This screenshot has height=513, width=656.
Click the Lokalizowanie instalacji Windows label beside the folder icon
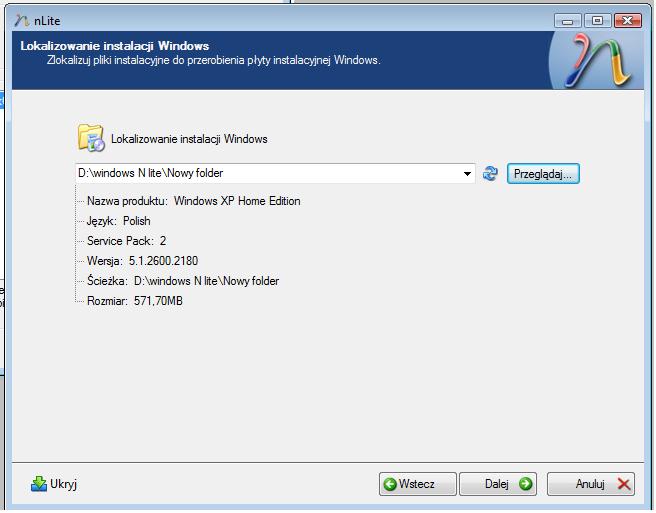(x=189, y=139)
